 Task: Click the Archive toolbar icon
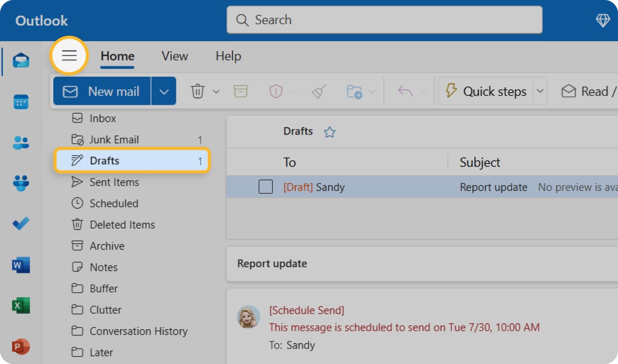pos(241,91)
